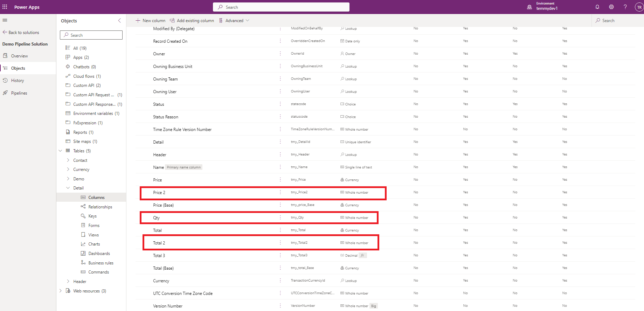This screenshot has width=644, height=311.
Task: Select All (19) objects filter
Action: coord(80,48)
